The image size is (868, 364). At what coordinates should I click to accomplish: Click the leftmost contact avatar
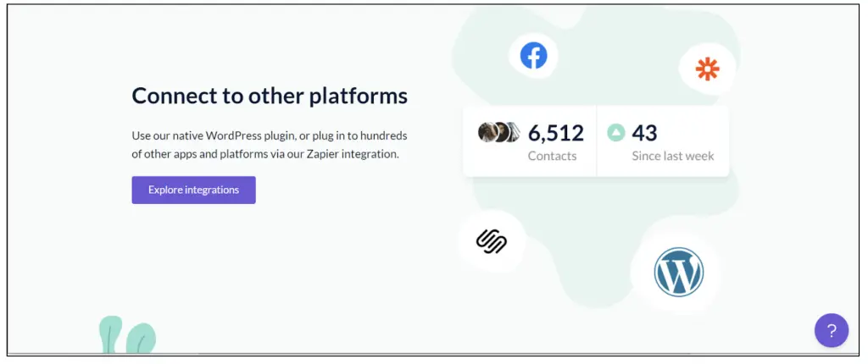[x=487, y=132]
